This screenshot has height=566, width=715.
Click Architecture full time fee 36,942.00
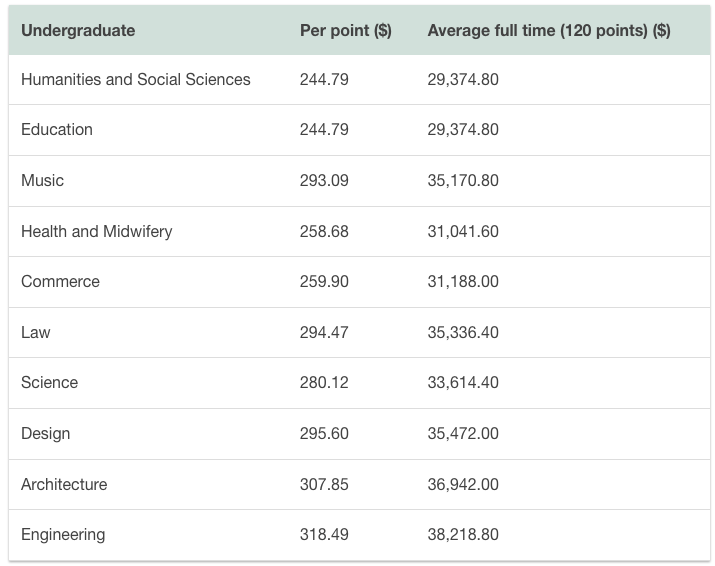pyautogui.click(x=463, y=484)
